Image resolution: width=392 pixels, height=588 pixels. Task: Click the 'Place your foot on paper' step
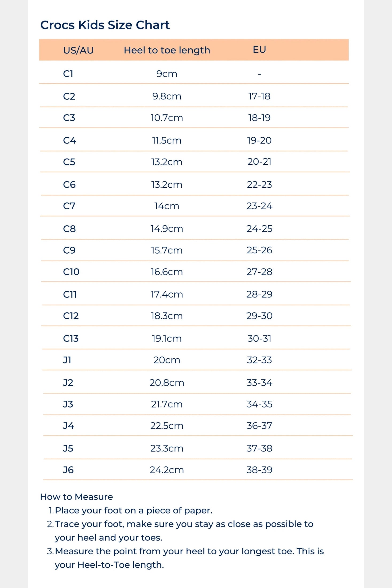133,510
